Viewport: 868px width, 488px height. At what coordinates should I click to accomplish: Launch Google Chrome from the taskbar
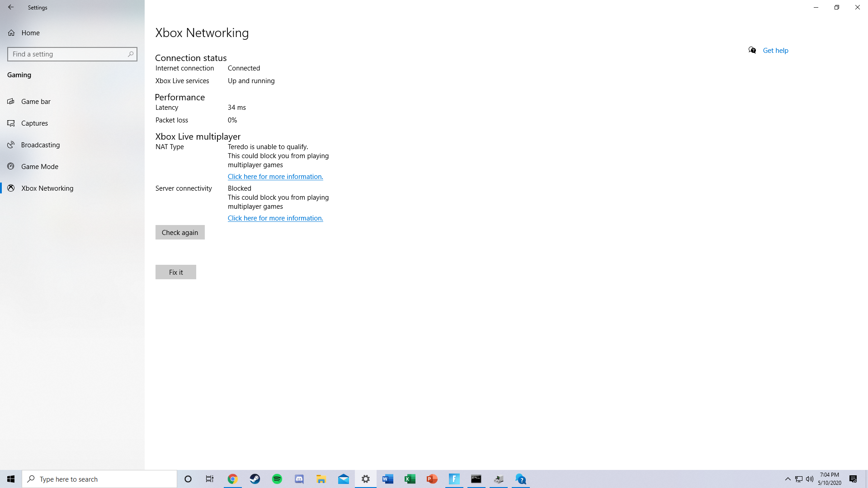[x=232, y=479]
